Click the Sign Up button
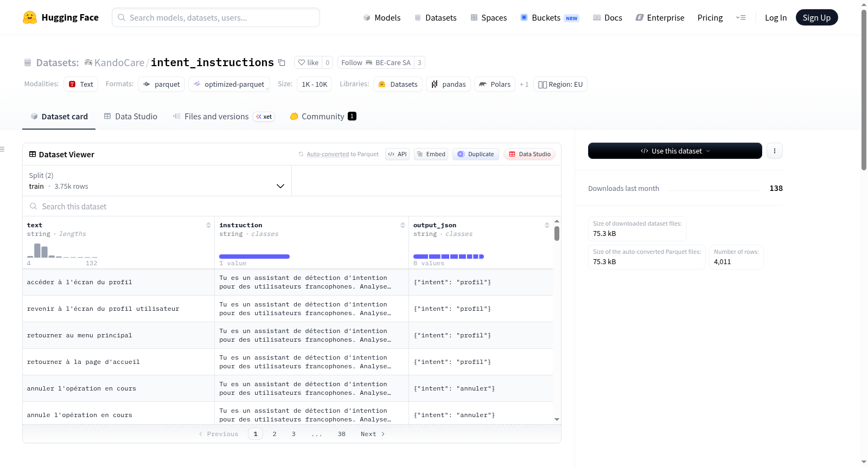The height and width of the screenshot is (467, 868). [x=816, y=17]
